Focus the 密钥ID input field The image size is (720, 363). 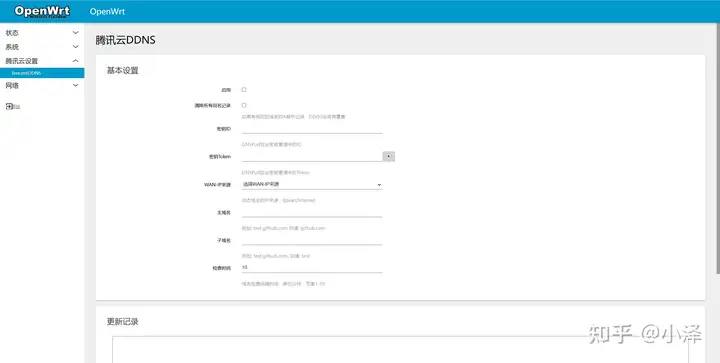(312, 129)
